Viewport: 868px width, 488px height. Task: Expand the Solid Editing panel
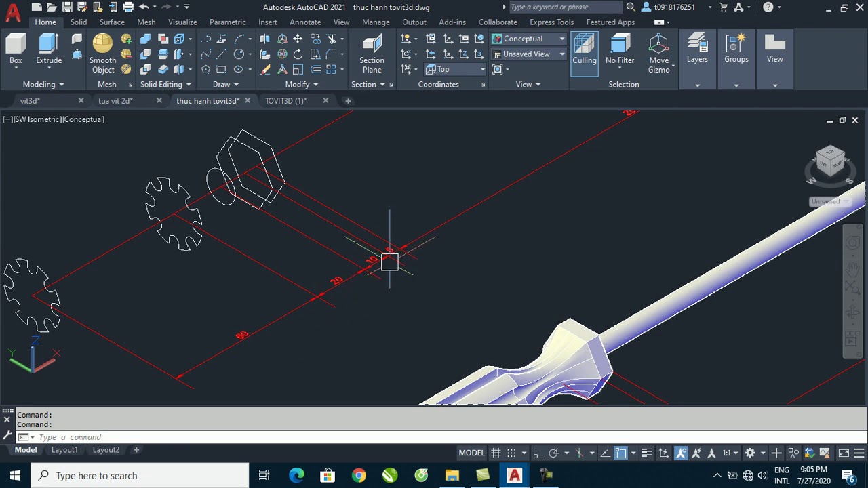(x=165, y=85)
